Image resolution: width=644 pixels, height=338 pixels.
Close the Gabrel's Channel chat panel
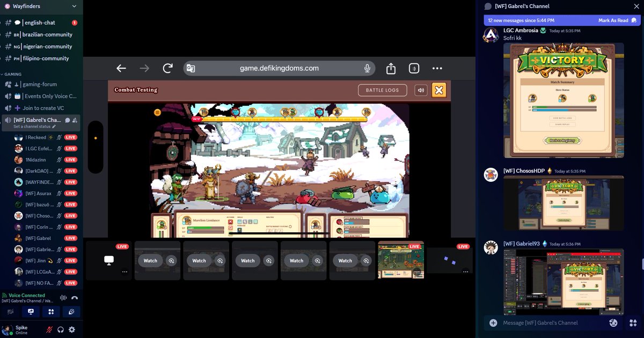(636, 6)
